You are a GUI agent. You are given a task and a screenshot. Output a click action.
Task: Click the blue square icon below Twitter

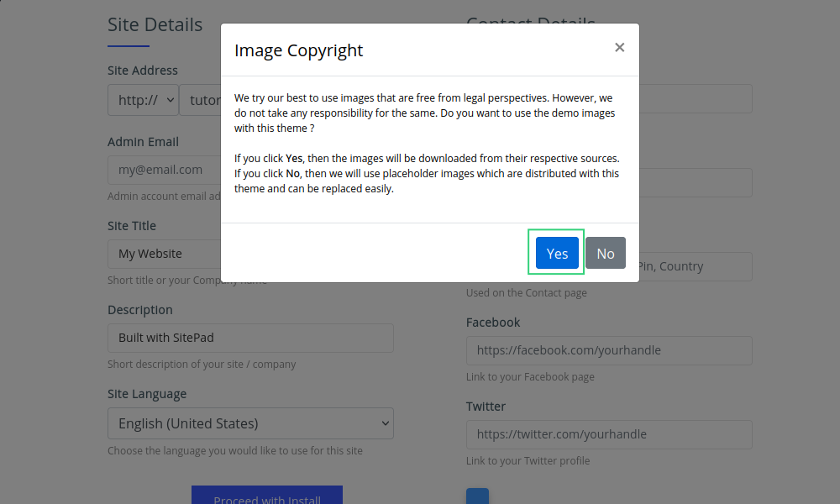[477, 496]
